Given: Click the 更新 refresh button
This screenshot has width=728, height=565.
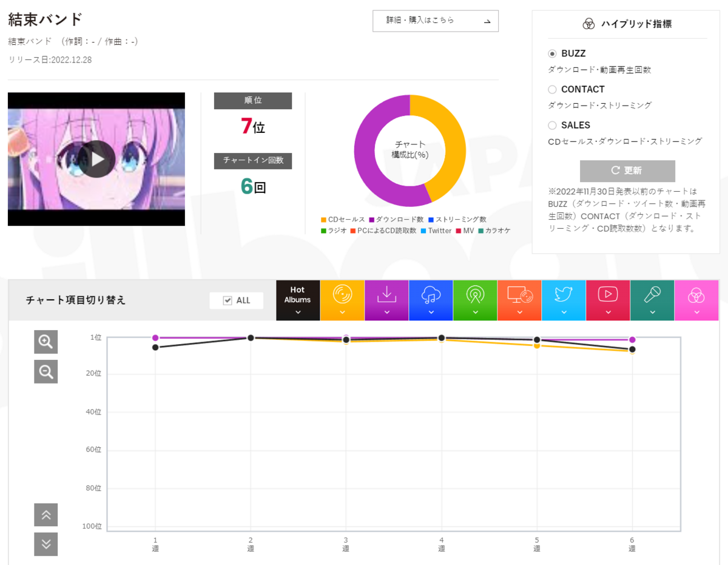Looking at the screenshot, I should 627,171.
